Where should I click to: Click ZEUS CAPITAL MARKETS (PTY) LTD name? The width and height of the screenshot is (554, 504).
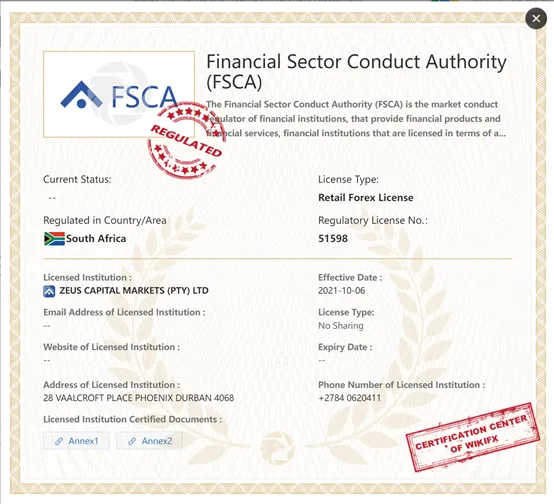coord(134,291)
